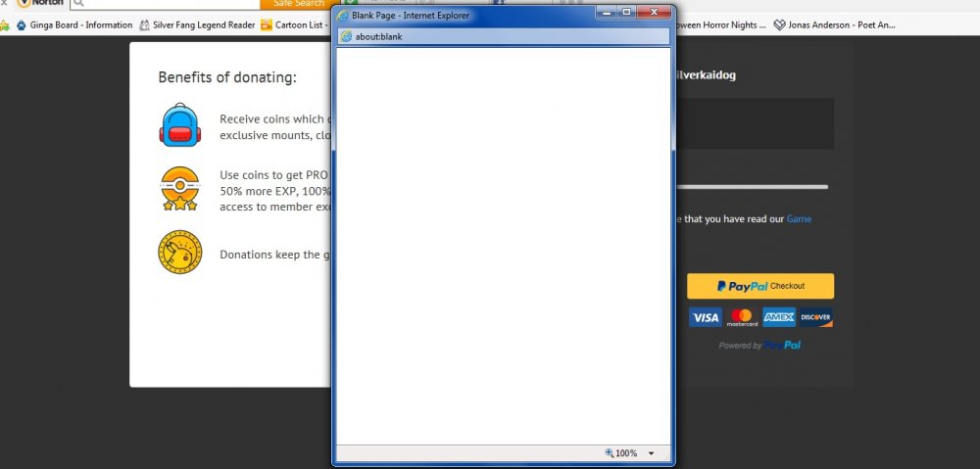Click the Internet Explorer icon in popup title bar

point(343,16)
